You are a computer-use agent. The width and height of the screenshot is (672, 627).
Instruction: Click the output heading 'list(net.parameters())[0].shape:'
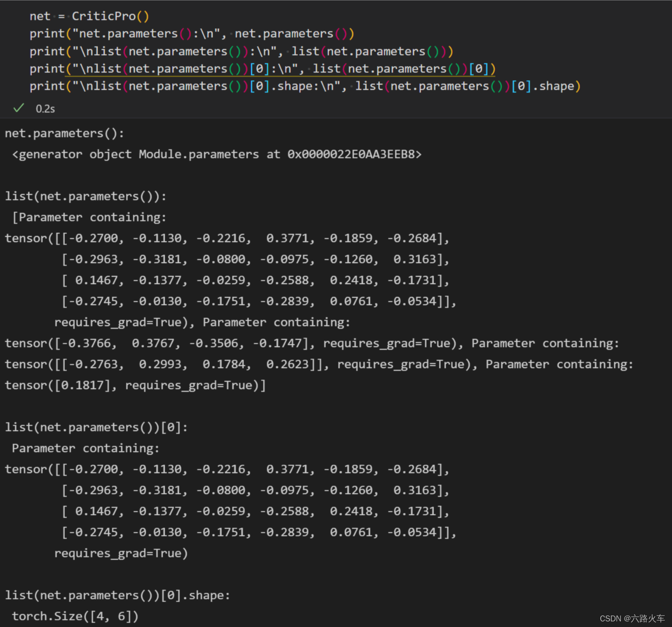pos(118,596)
